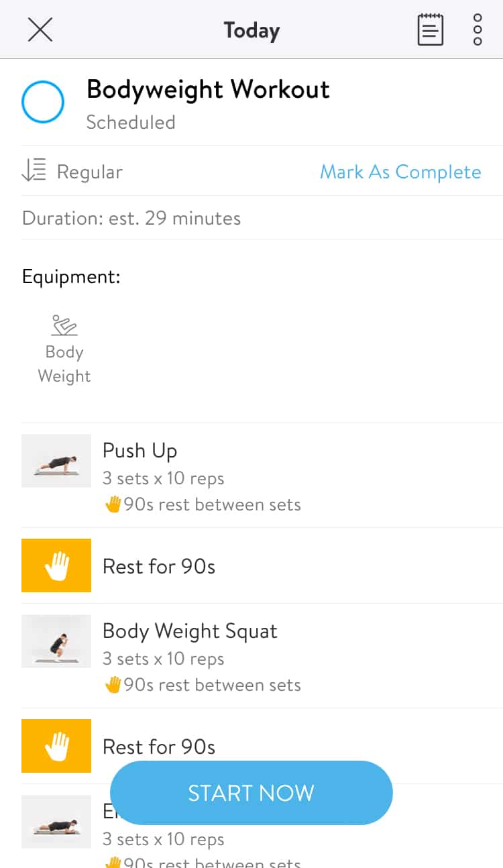503x868 pixels.
Task: Start the workout with START NOW
Action: pos(251,793)
